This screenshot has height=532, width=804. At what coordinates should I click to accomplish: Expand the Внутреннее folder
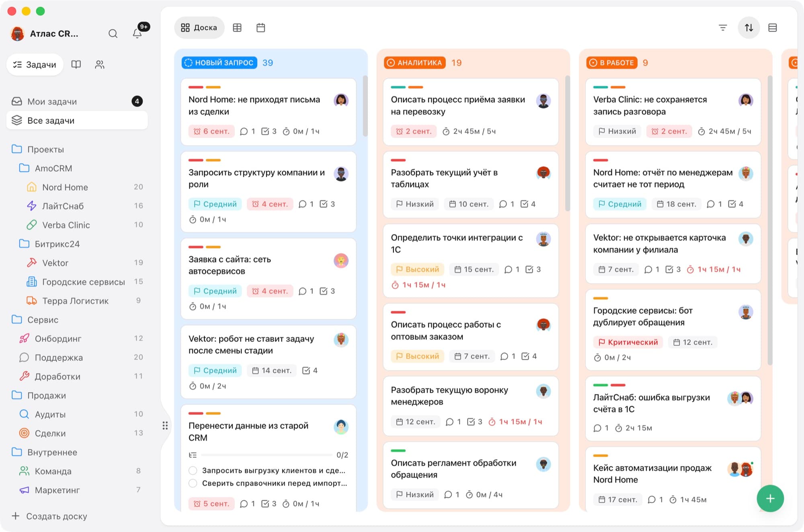[x=17, y=452]
